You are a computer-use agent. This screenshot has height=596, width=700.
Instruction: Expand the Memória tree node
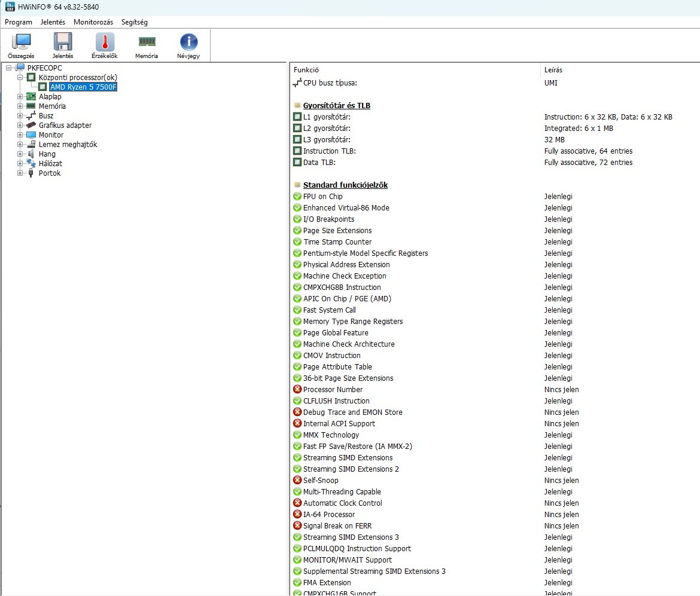[20, 106]
